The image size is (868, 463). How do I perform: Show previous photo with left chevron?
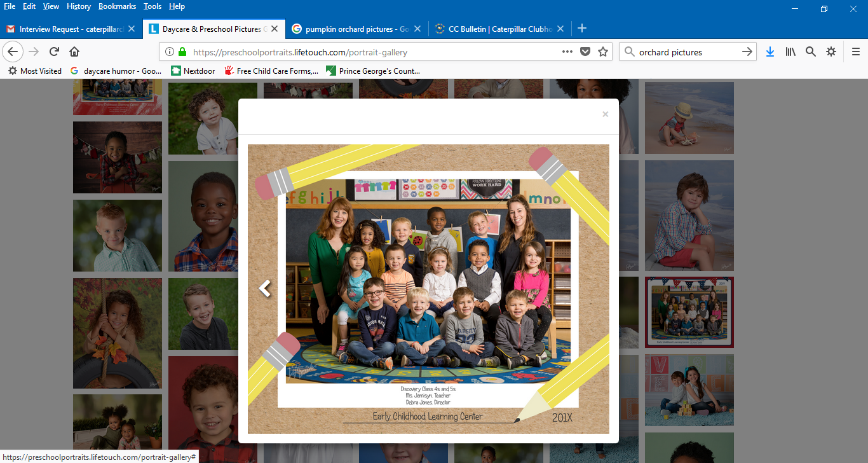tap(265, 289)
